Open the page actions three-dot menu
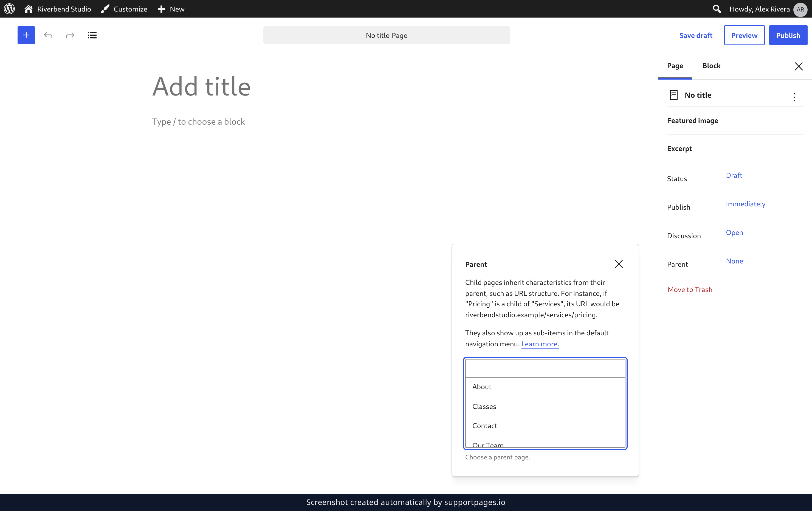The height and width of the screenshot is (511, 812). click(x=794, y=97)
